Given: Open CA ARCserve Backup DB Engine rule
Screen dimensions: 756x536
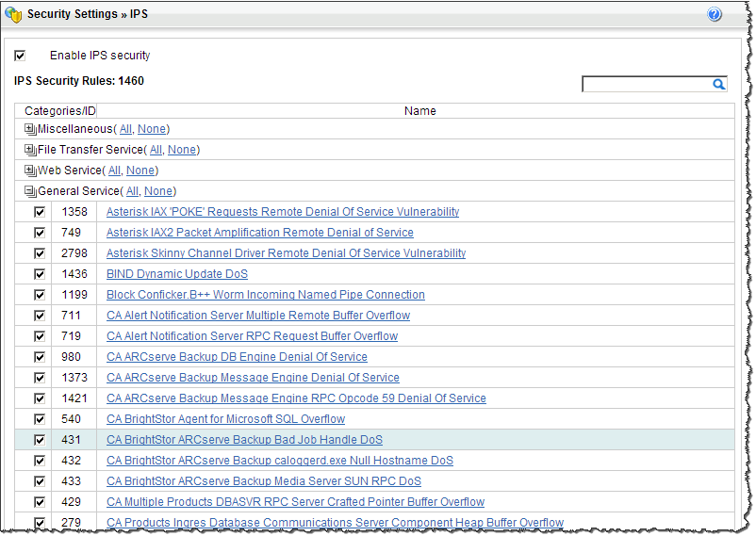Looking at the screenshot, I should pos(237,357).
